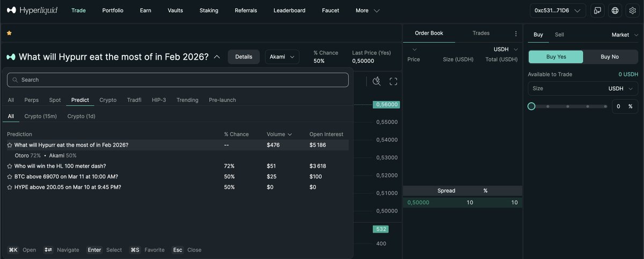
Task: Click the size percentage slider handle
Action: [531, 106]
